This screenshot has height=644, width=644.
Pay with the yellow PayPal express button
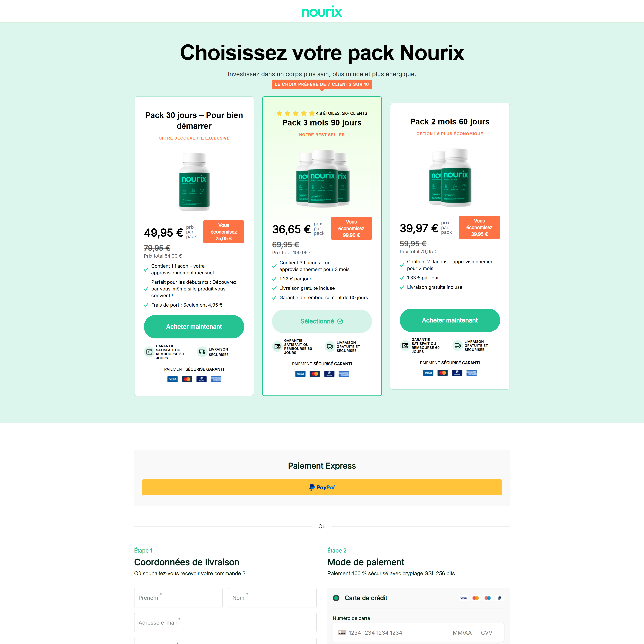322,487
